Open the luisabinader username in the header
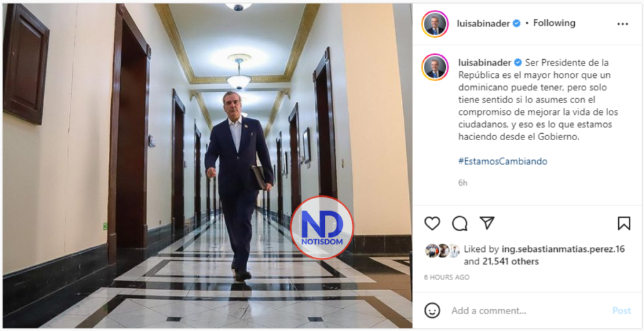 pos(484,23)
